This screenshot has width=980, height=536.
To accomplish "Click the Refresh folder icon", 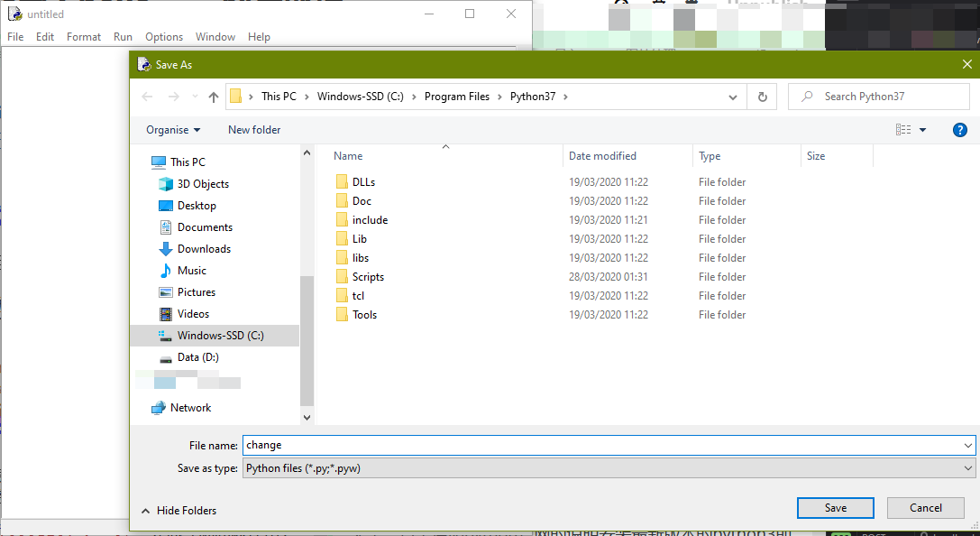I will pos(763,97).
